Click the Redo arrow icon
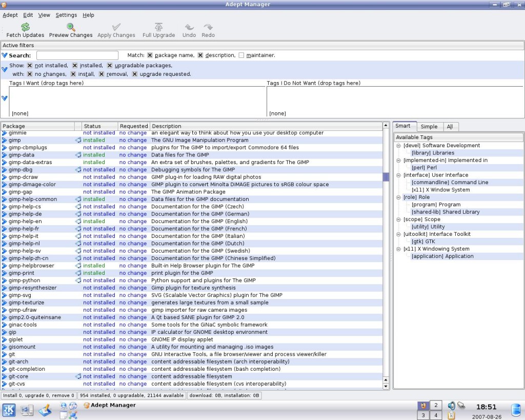 208,27
